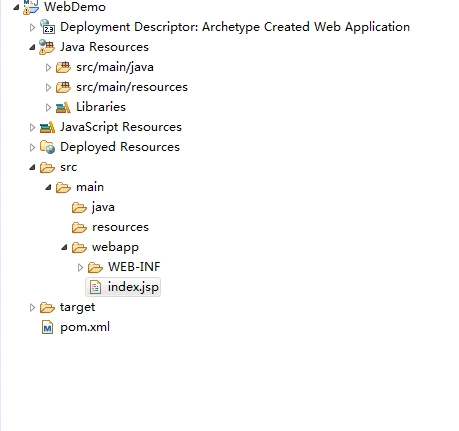This screenshot has width=459, height=431.
Task: Click the Deployed Resources globe folder icon
Action: point(47,147)
